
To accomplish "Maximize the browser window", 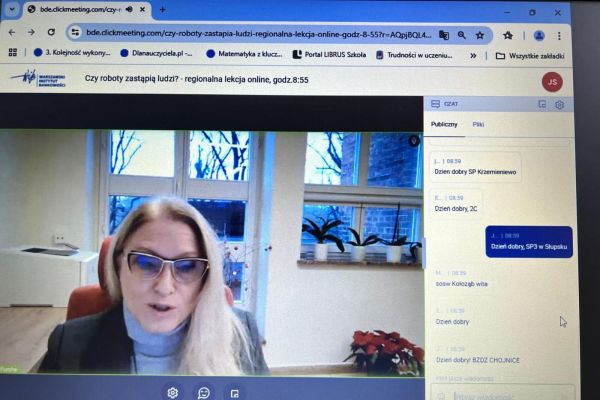I will pyautogui.click(x=532, y=13).
